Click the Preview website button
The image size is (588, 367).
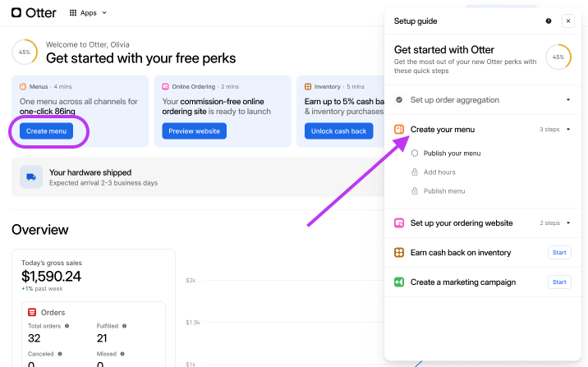click(194, 131)
